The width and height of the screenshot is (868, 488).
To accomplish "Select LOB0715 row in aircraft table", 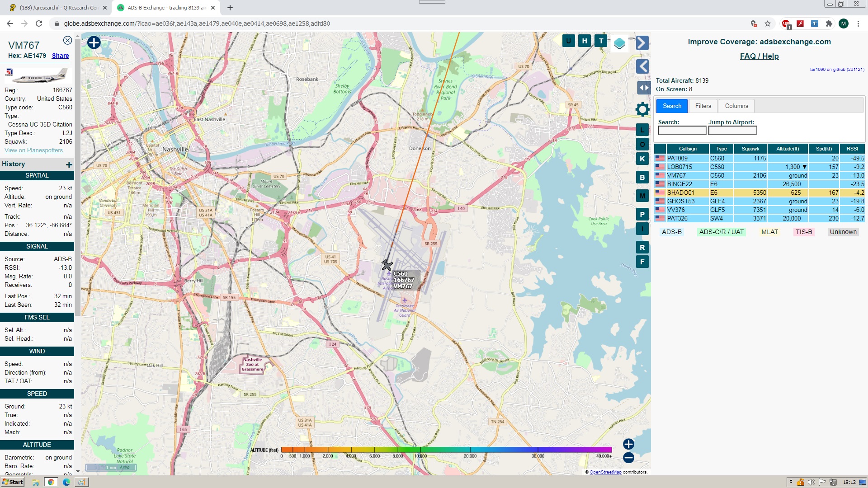I will tap(759, 167).
